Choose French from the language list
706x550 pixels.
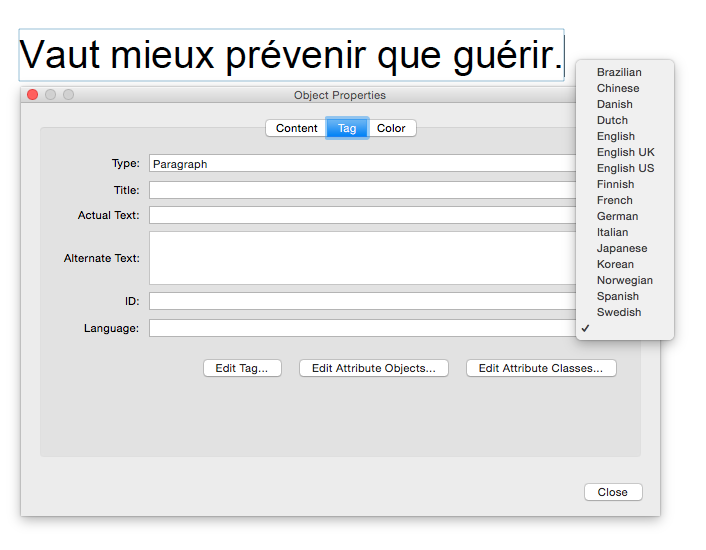pyautogui.click(x=614, y=200)
